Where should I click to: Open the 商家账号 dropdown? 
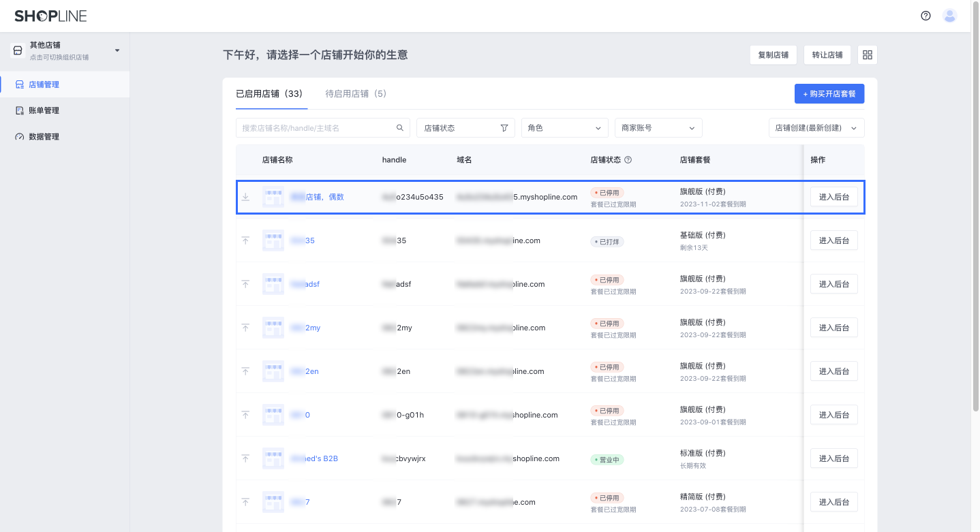pyautogui.click(x=658, y=127)
